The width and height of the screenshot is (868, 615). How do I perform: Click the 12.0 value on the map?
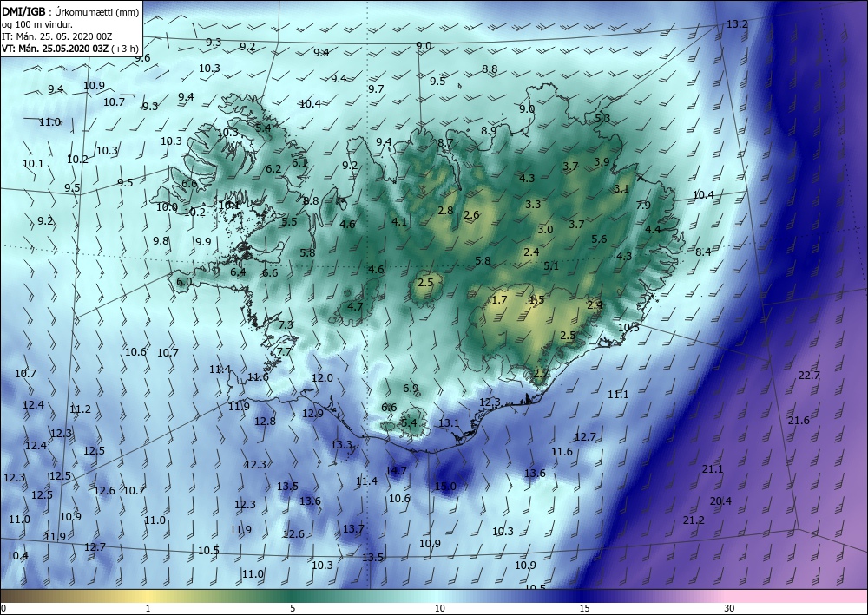click(323, 377)
